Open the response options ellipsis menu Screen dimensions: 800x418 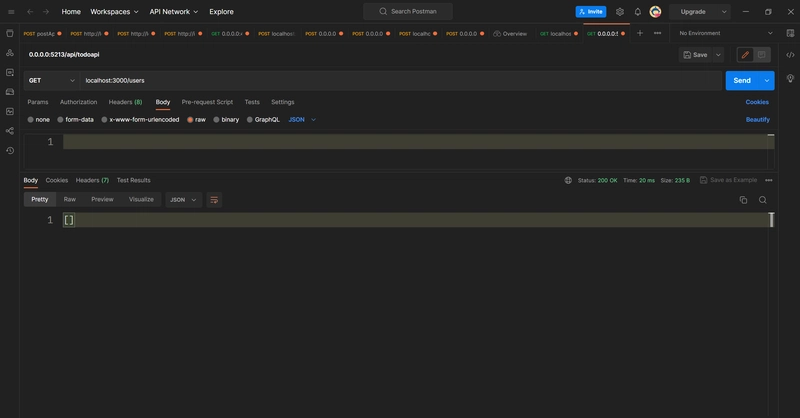click(769, 180)
